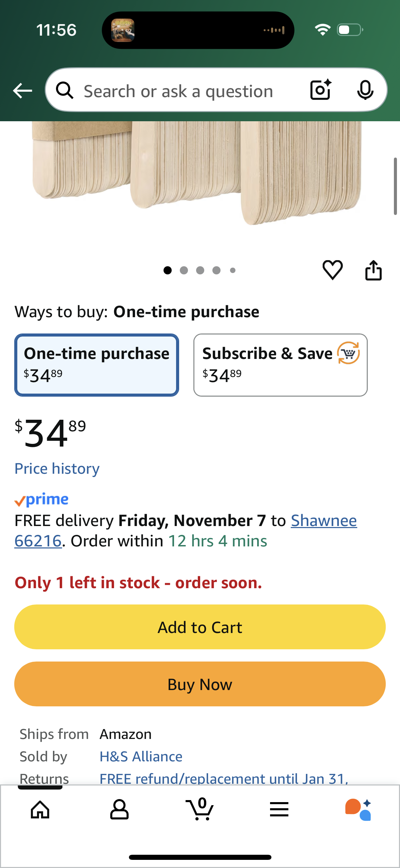Tap the share icon
400x868 pixels.
[373, 270]
